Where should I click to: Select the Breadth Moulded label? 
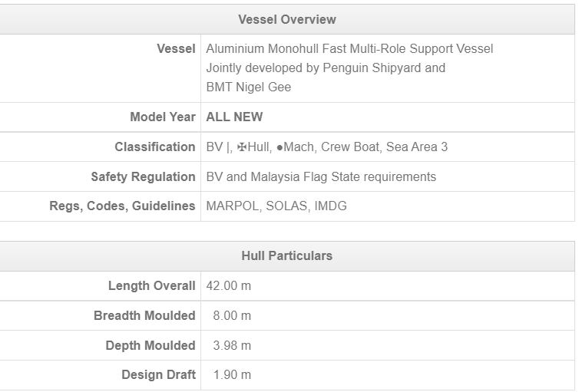pyautogui.click(x=144, y=315)
